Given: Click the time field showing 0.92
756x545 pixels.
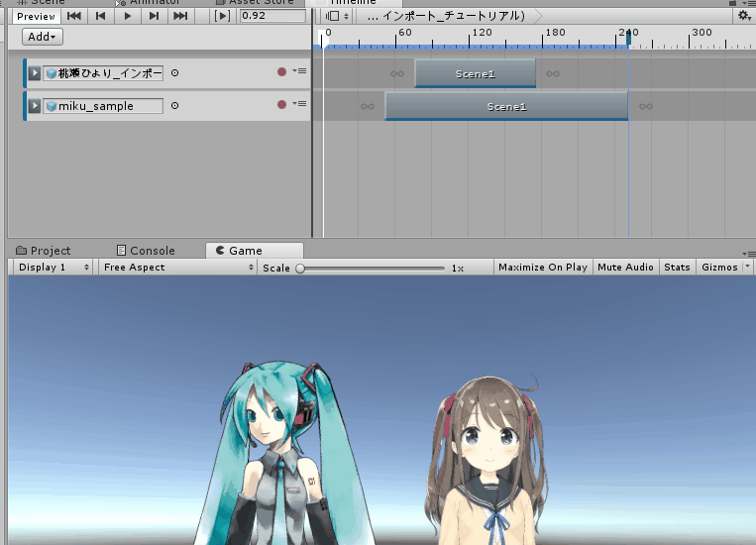Looking at the screenshot, I should 272,16.
